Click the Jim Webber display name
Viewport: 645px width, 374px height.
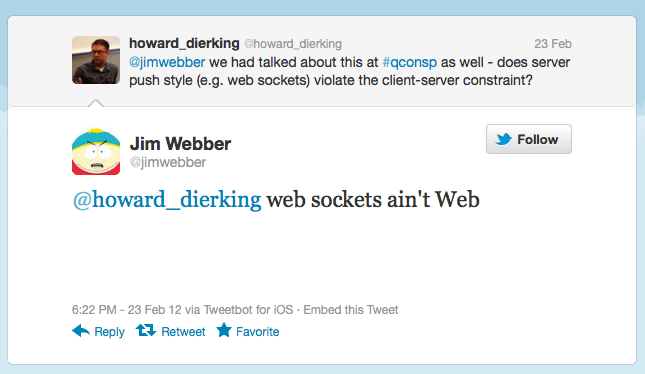(x=180, y=144)
